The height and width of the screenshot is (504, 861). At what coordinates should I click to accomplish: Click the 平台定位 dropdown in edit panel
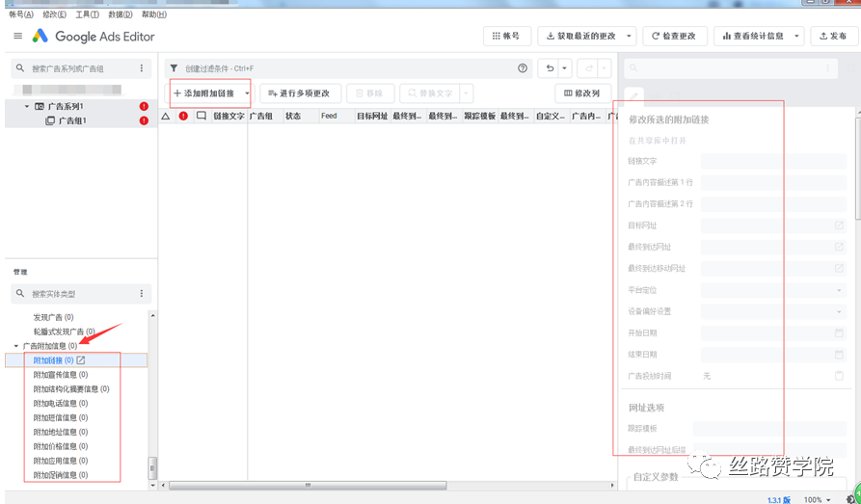coord(773,290)
